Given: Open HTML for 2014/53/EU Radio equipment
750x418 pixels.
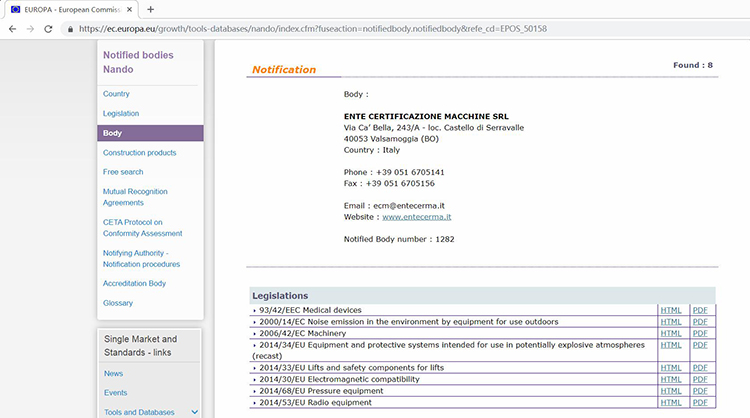Looking at the screenshot, I should pos(671,403).
